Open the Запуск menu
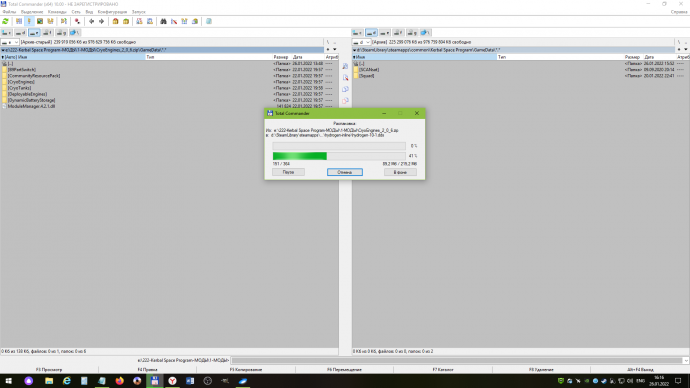 [139, 12]
